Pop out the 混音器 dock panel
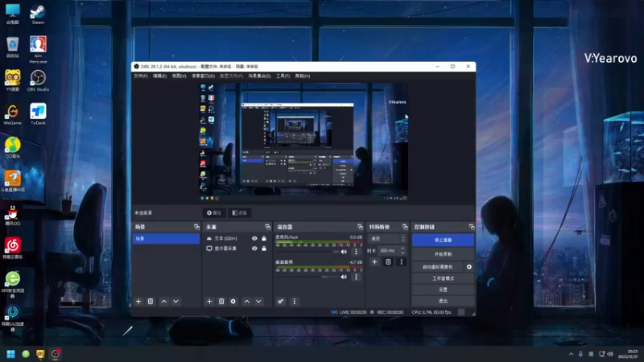 (360, 227)
